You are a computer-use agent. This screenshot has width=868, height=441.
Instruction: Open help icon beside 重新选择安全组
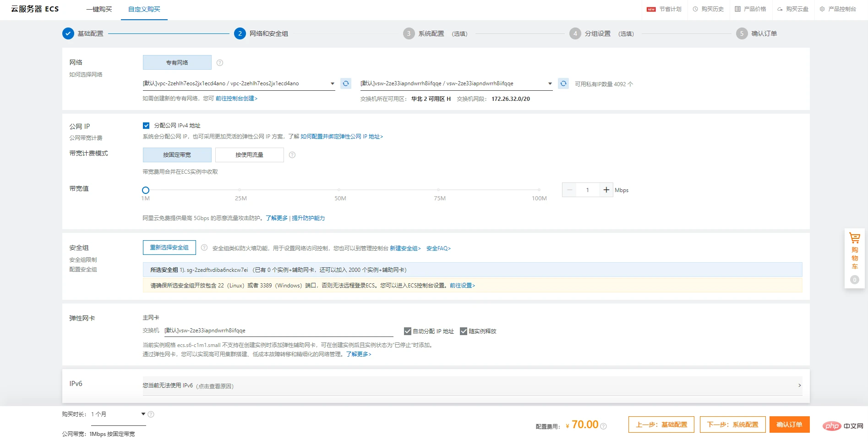click(x=204, y=248)
